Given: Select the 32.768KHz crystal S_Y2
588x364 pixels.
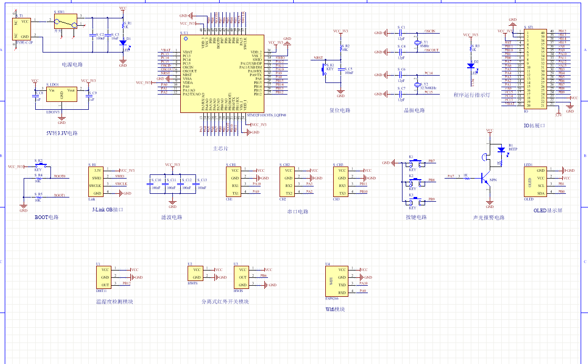Looking at the screenshot, I should tap(418, 84).
